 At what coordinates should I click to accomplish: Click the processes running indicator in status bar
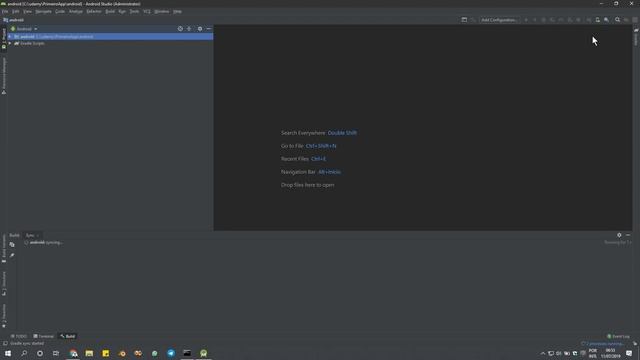click(602, 344)
